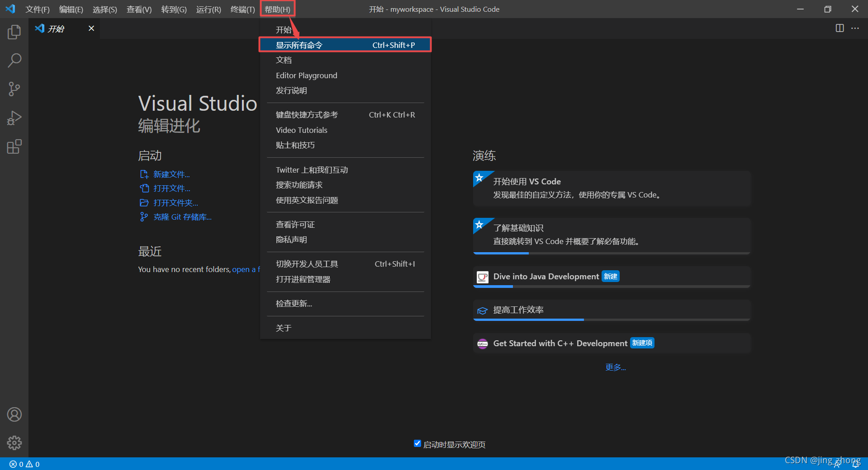Open Editor Playground menu entry
This screenshot has width=868, height=470.
coord(346,75)
